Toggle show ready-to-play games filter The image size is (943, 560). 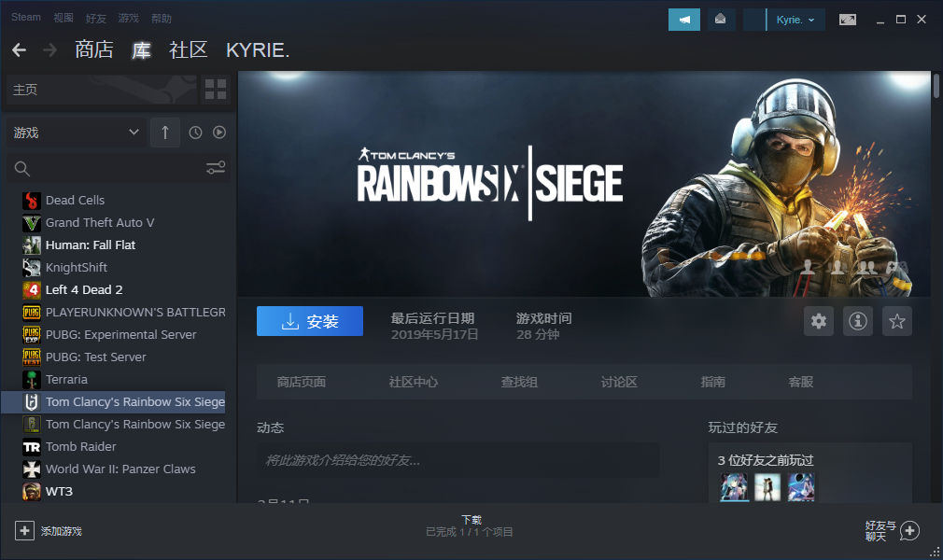219,133
